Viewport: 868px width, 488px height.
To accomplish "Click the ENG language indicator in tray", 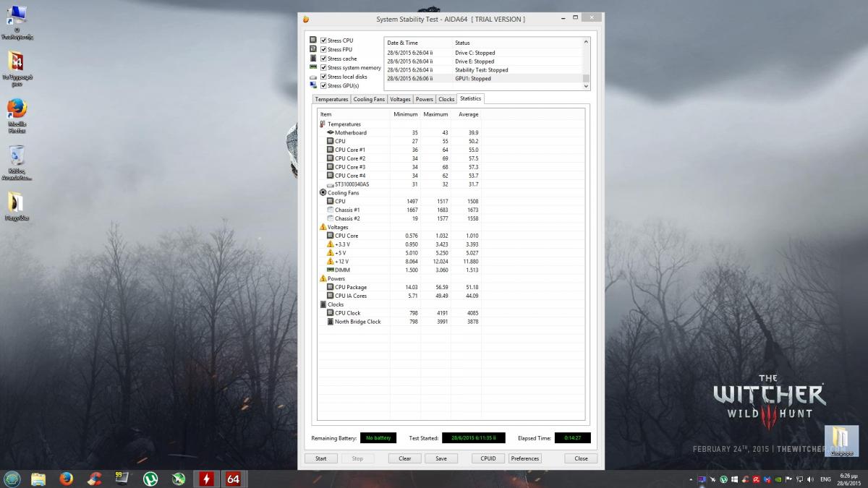I will click(x=825, y=479).
